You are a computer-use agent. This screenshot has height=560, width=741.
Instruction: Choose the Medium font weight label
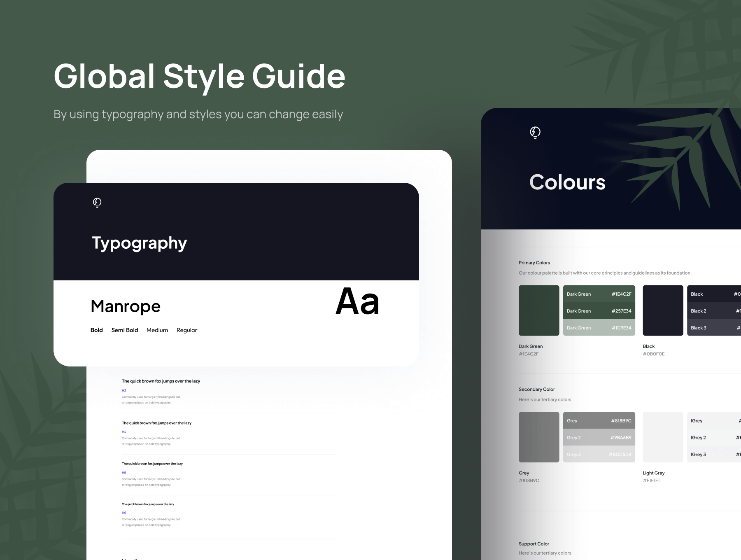click(x=157, y=330)
